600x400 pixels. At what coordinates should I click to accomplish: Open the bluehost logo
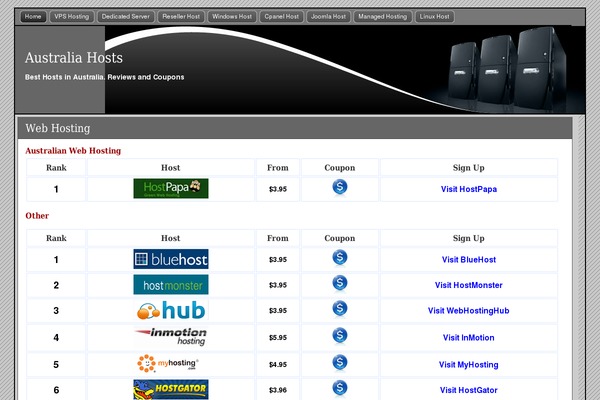click(171, 259)
